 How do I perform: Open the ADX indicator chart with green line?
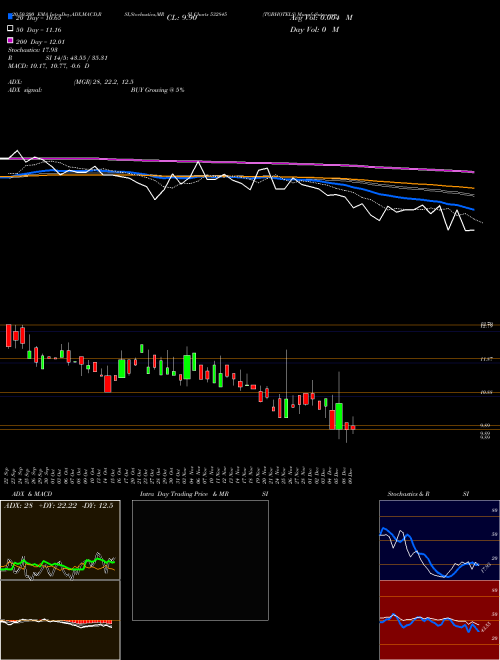(60, 540)
